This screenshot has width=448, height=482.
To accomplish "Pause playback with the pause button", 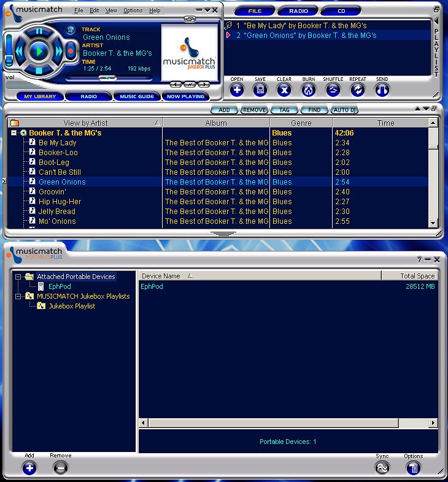I will [39, 31].
